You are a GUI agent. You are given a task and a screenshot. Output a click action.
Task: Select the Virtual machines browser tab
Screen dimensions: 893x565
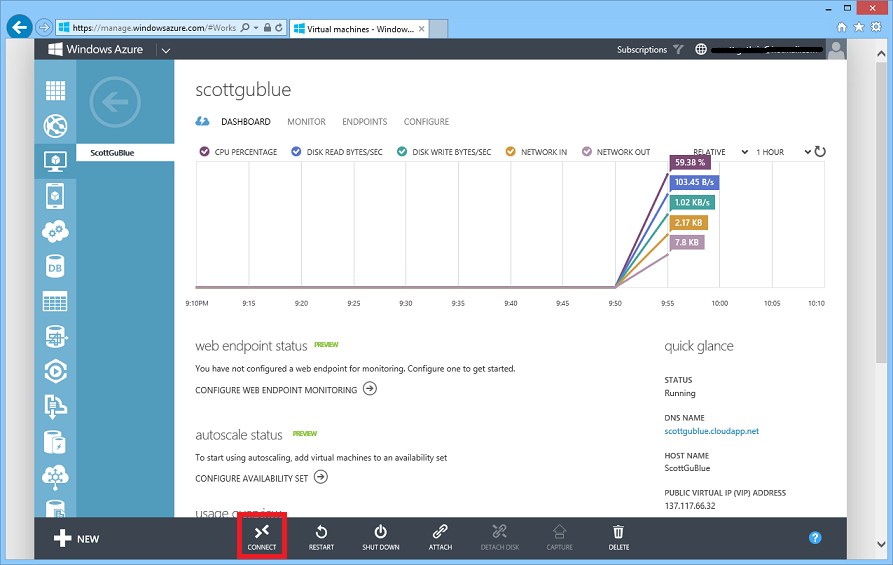click(359, 28)
